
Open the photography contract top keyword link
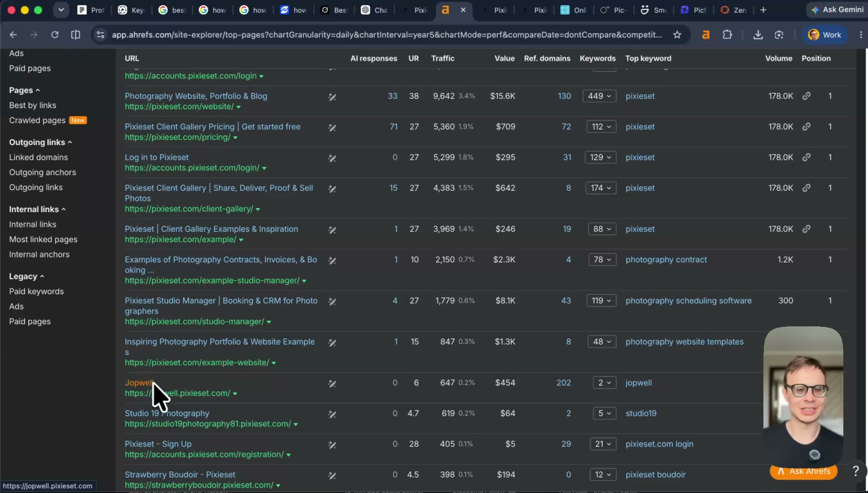[666, 259]
